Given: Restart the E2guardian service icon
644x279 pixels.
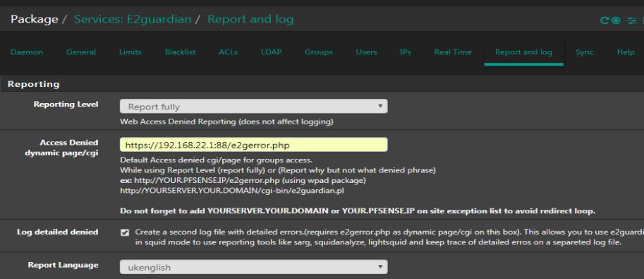Looking at the screenshot, I should click(x=604, y=20).
